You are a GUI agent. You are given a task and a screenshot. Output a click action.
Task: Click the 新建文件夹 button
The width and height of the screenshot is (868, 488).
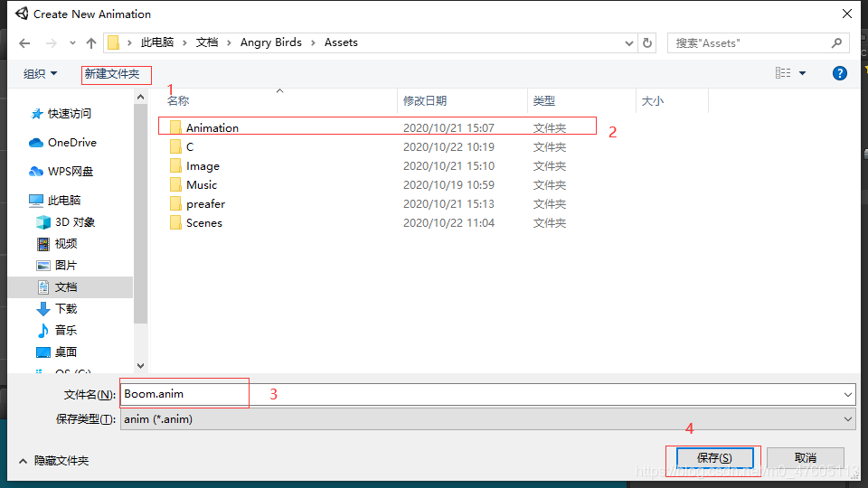point(112,73)
